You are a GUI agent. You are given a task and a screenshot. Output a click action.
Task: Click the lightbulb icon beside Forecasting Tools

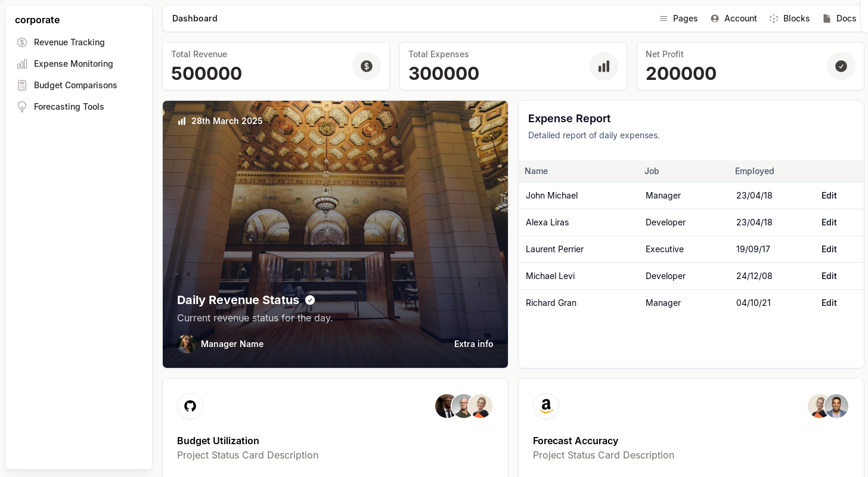coord(22,107)
